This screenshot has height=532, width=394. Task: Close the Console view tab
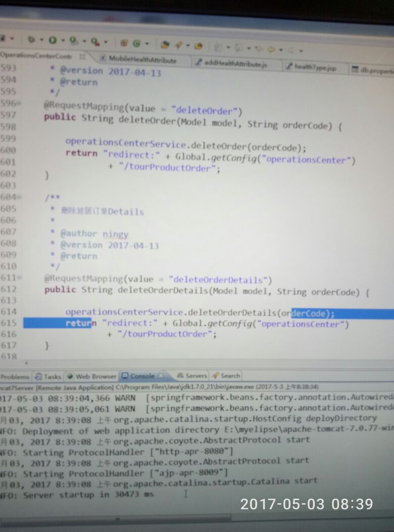tap(162, 376)
